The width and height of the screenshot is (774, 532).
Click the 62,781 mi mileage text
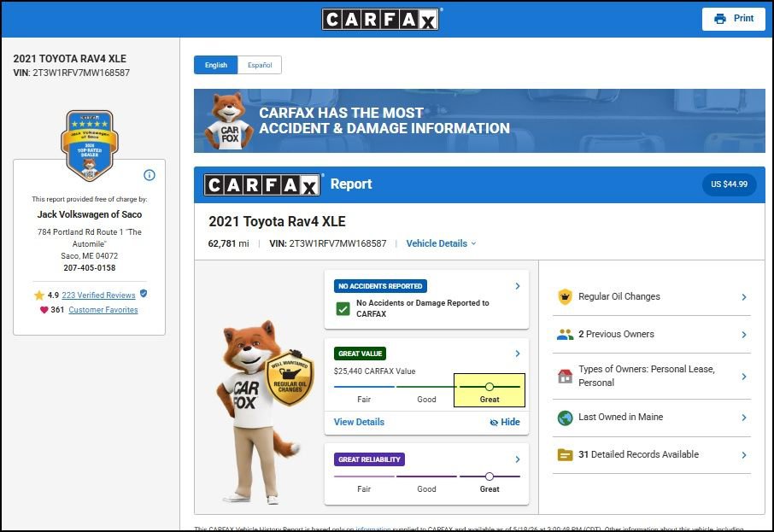pyautogui.click(x=229, y=243)
